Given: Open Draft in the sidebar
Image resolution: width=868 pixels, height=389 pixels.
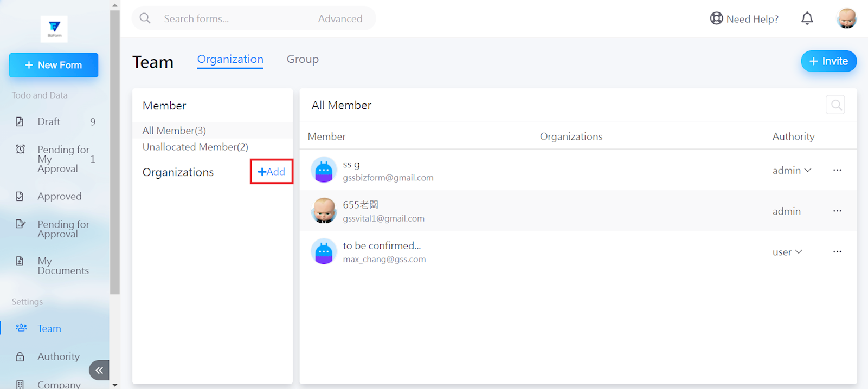Looking at the screenshot, I should tap(49, 122).
